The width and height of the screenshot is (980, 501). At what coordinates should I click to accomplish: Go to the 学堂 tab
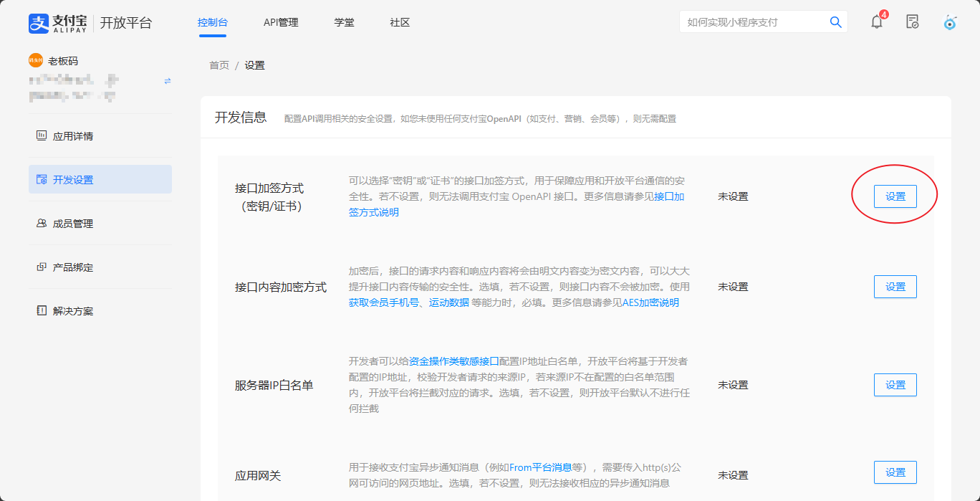tap(344, 22)
